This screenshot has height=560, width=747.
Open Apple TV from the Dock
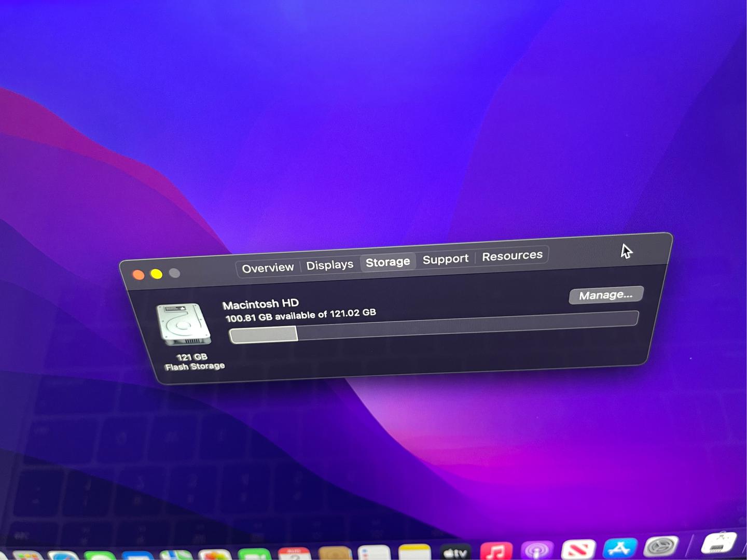click(x=455, y=553)
